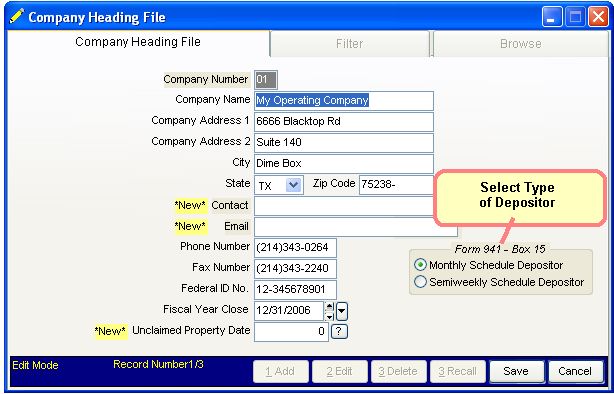Viewport: 614px width, 394px height.
Task: Expand the State dropdown list
Action: point(294,185)
